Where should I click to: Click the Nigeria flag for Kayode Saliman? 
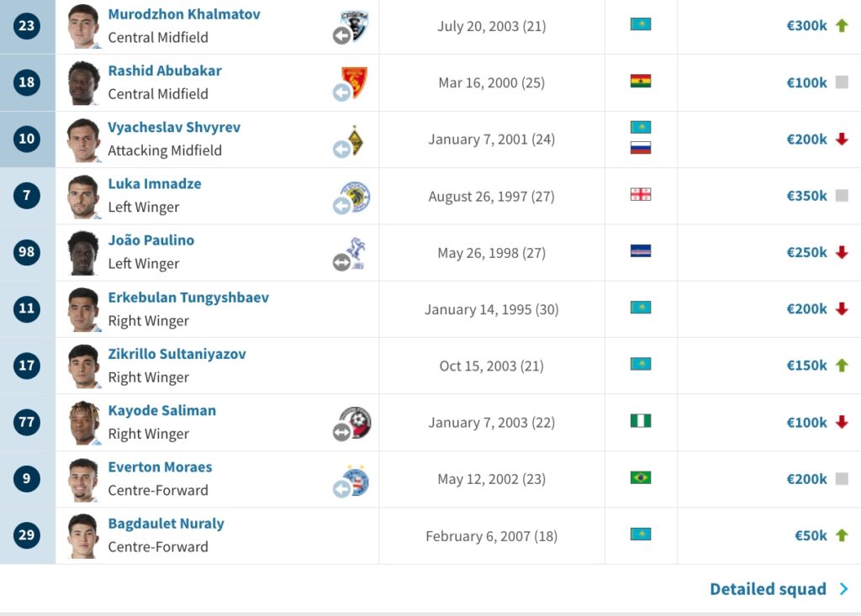641,421
